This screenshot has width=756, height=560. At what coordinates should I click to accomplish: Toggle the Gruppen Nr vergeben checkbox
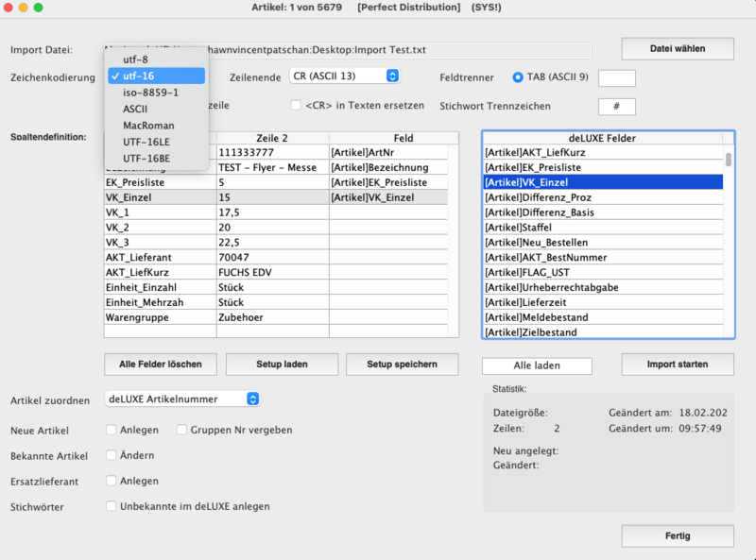click(181, 430)
